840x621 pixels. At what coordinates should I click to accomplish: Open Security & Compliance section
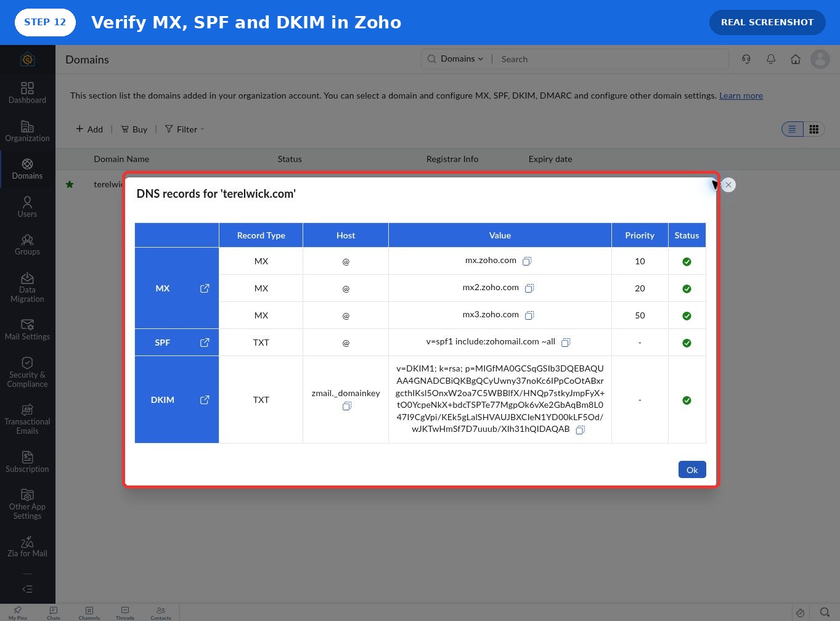[x=27, y=372]
